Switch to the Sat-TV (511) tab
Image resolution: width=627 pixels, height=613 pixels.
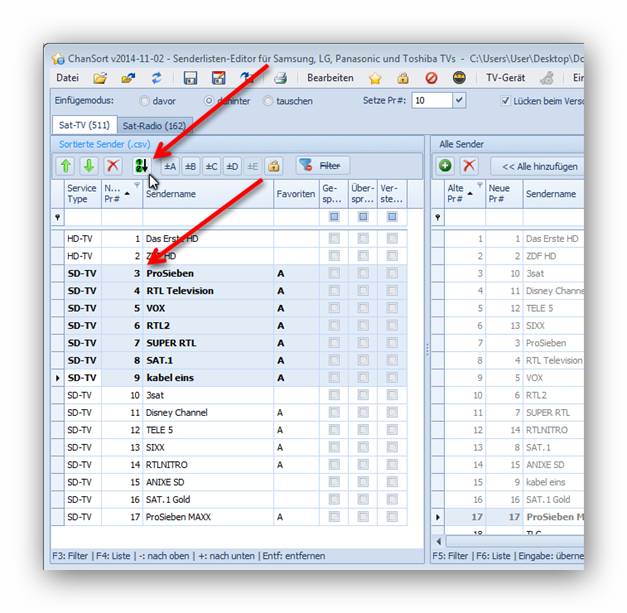pos(84,125)
